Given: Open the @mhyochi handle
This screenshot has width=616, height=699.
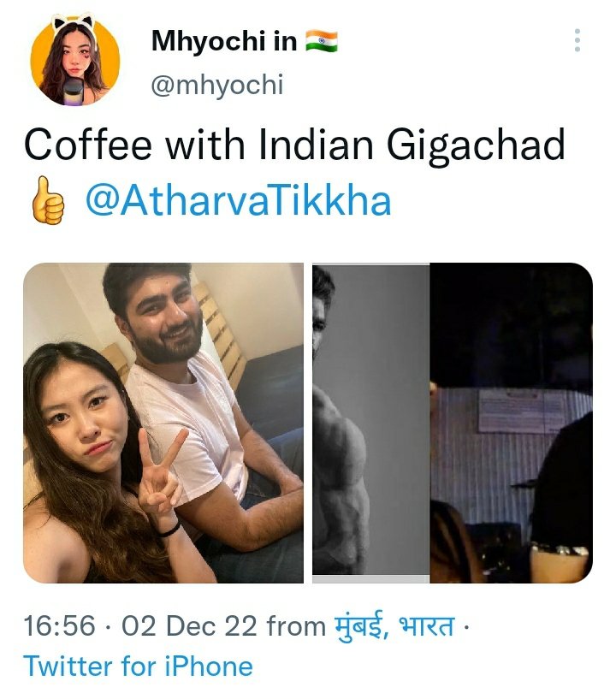Looking at the screenshot, I should (x=217, y=84).
